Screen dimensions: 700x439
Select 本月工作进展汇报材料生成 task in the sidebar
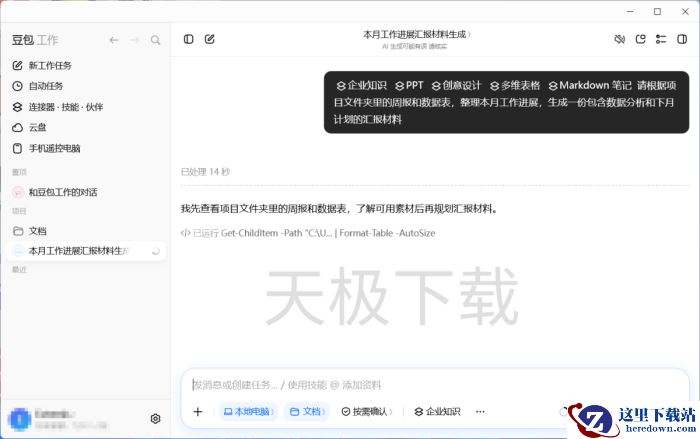87,251
